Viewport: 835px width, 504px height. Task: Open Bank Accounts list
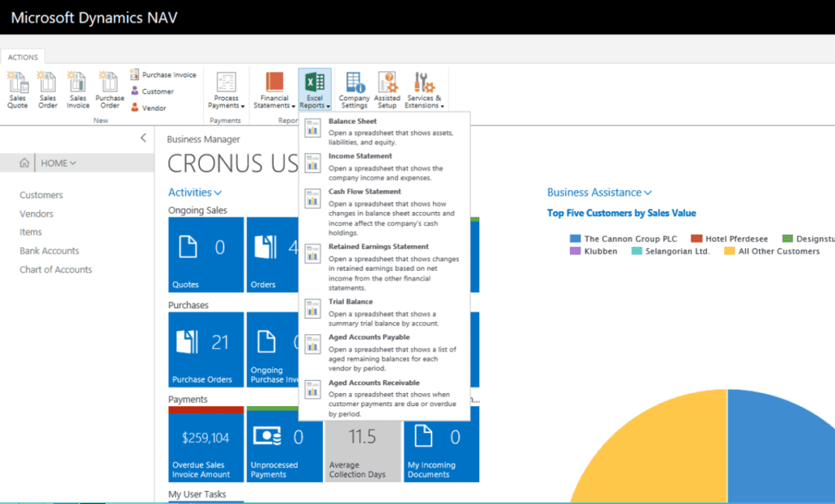point(49,250)
